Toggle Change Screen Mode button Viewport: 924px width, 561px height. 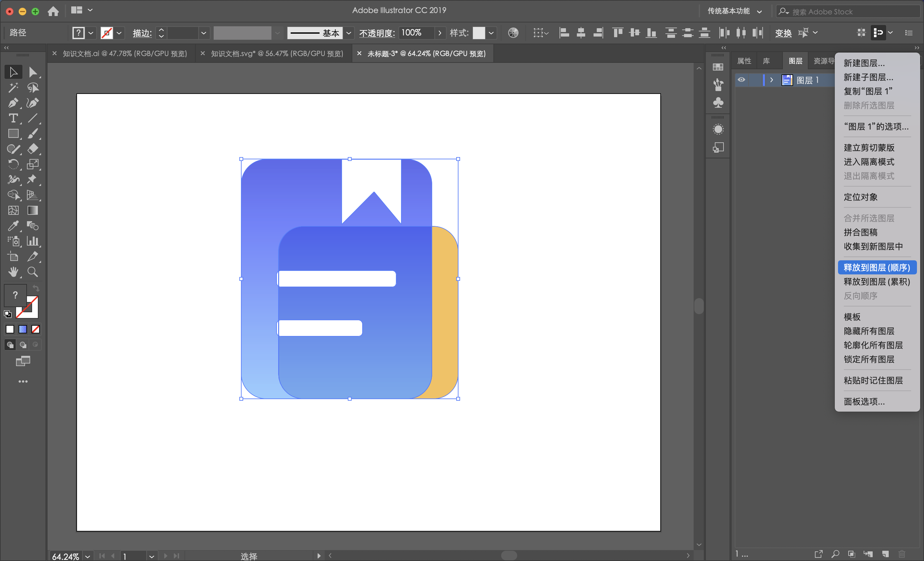23,361
